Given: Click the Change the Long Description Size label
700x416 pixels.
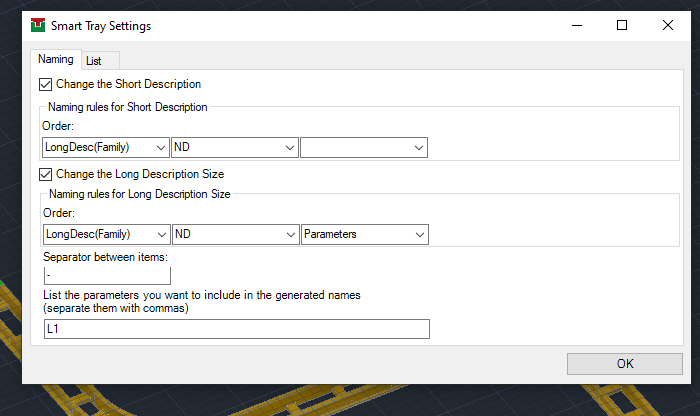Looking at the screenshot, I should coord(140,174).
